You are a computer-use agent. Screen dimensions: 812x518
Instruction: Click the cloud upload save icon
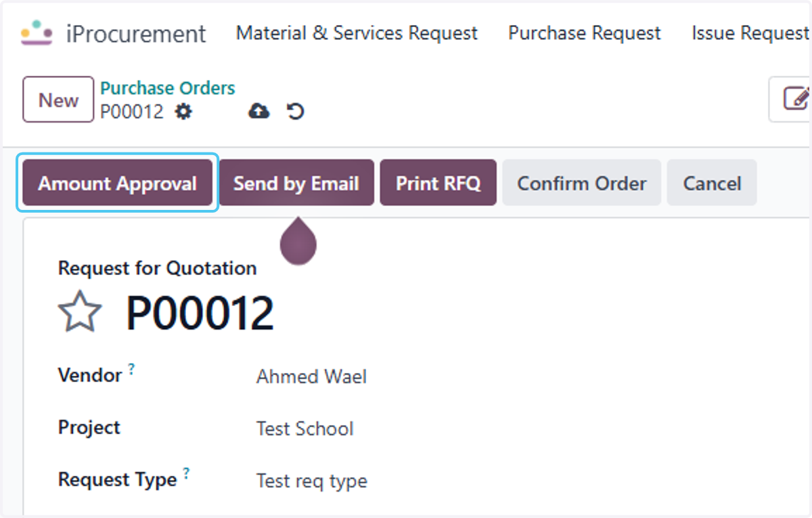coord(259,111)
